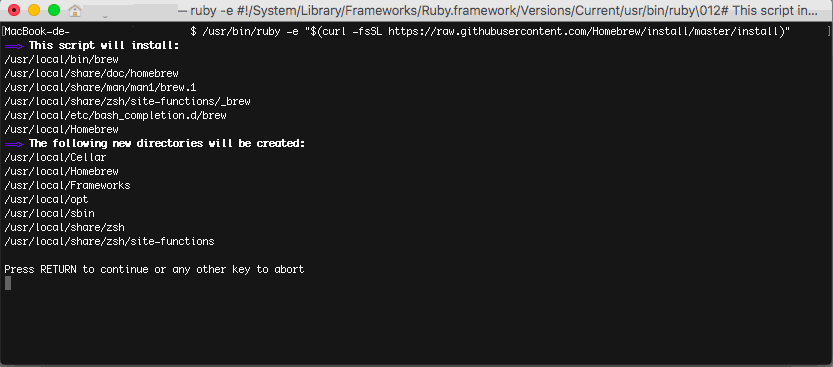Select the /usr/local/share/doc/homebrew line
The image size is (833, 367).
91,73
